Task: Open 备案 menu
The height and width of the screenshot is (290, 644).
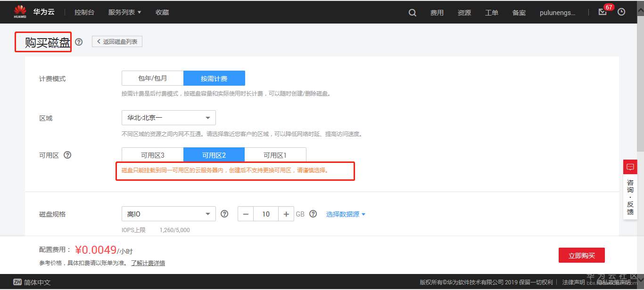Action: pyautogui.click(x=519, y=13)
